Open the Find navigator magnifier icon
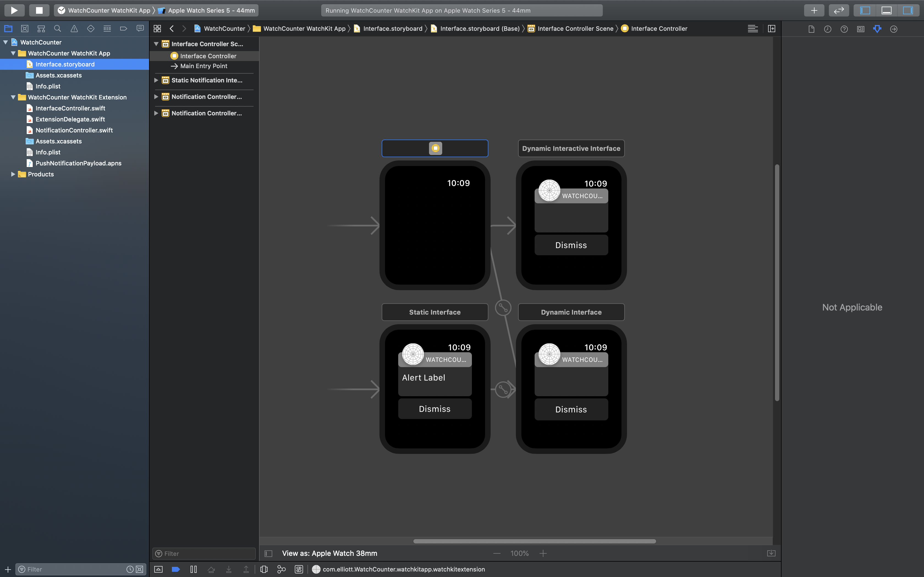 (x=57, y=29)
